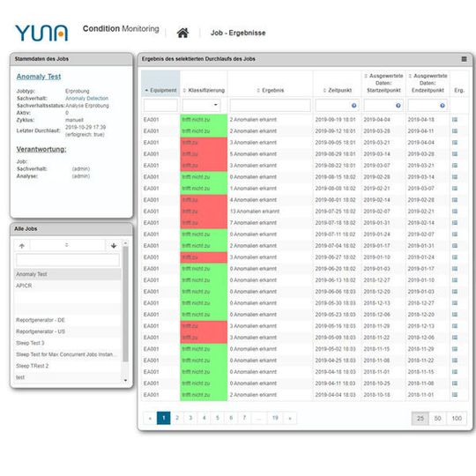
Task: Move up in Alle Jobs list
Action: pyautogui.click(x=22, y=246)
